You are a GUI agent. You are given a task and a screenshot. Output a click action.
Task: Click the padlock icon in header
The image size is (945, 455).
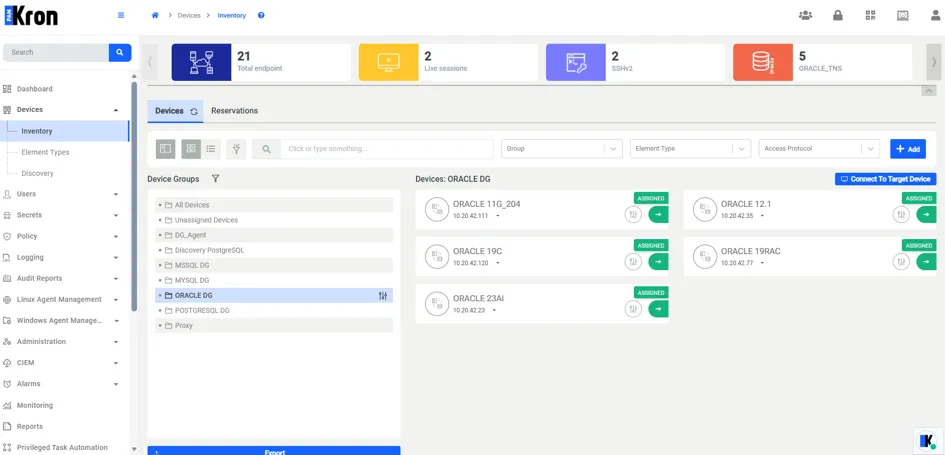tap(838, 16)
